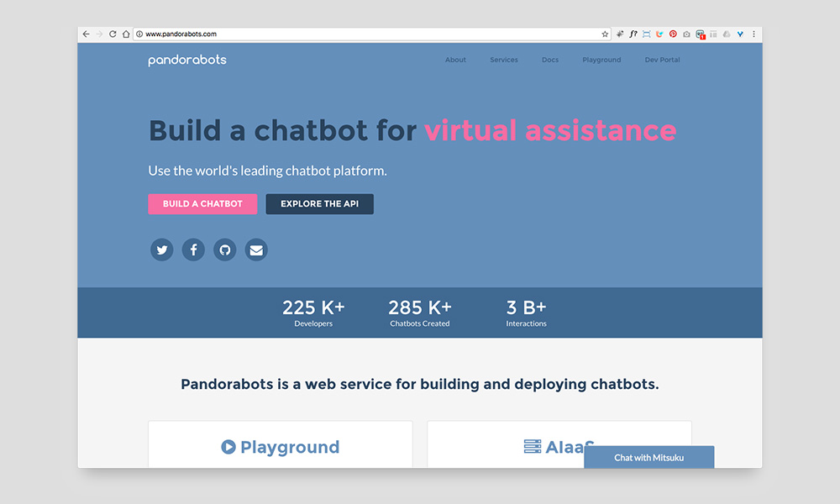The width and height of the screenshot is (840, 504).
Task: Open the sparkle stars extension icon
Action: [620, 34]
